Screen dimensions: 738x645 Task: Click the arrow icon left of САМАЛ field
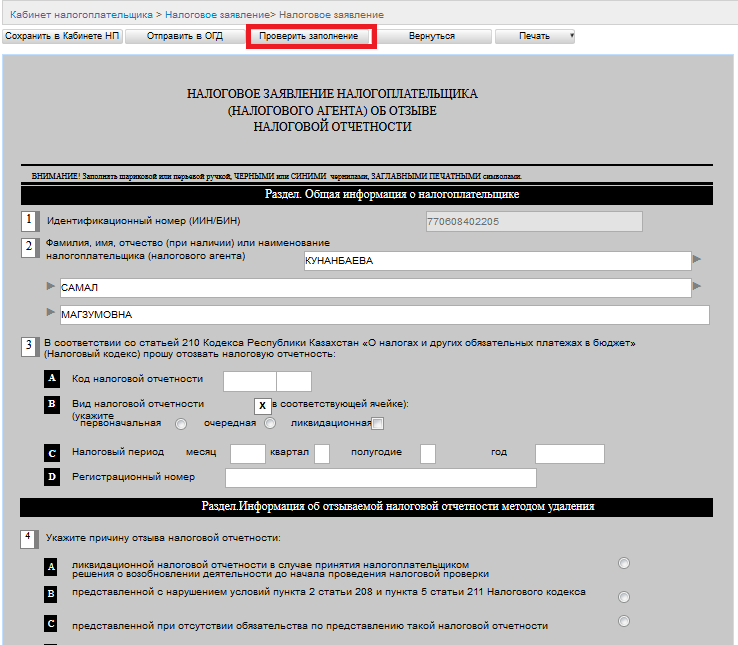pyautogui.click(x=51, y=287)
